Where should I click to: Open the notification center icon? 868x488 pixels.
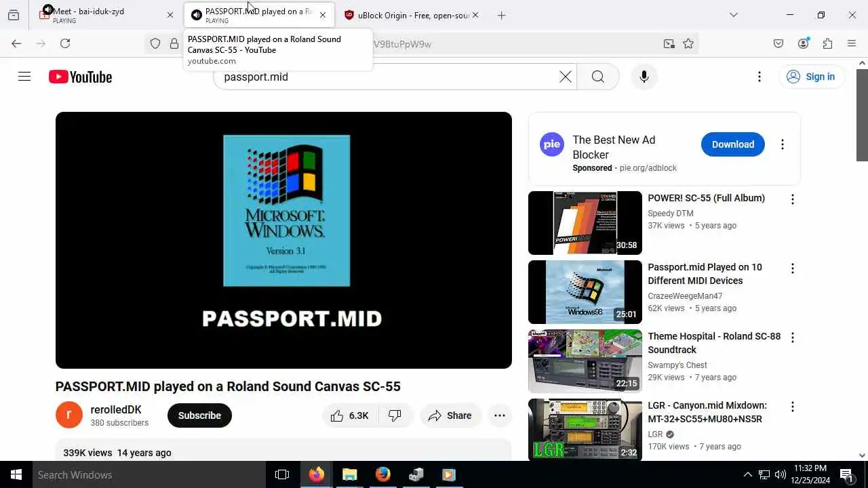point(847,474)
